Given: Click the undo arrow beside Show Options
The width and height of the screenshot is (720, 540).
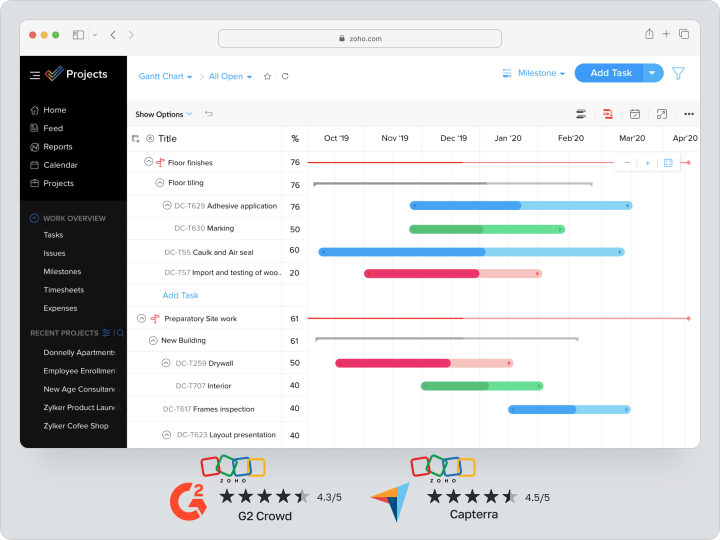Looking at the screenshot, I should tap(209, 114).
